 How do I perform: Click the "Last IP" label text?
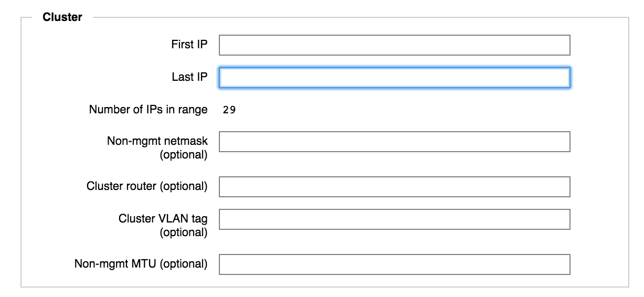189,77
